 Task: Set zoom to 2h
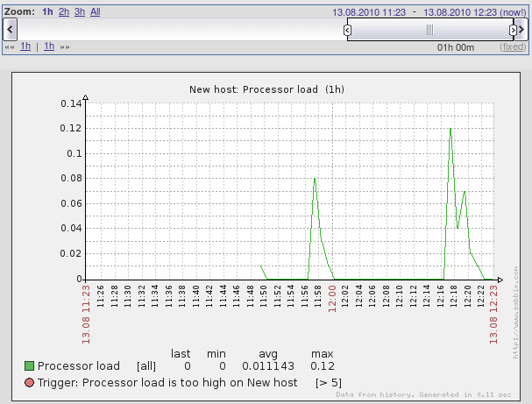coord(64,12)
